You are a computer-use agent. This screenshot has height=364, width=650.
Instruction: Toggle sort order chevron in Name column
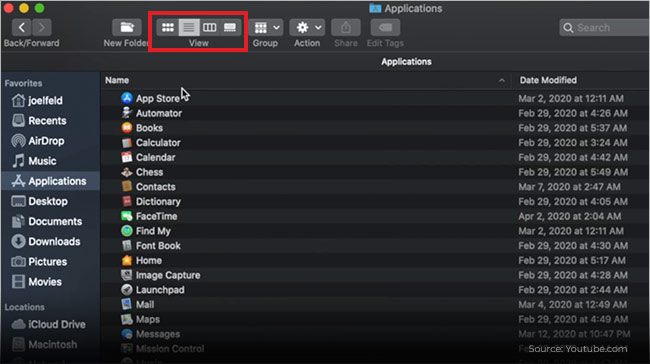click(x=502, y=80)
